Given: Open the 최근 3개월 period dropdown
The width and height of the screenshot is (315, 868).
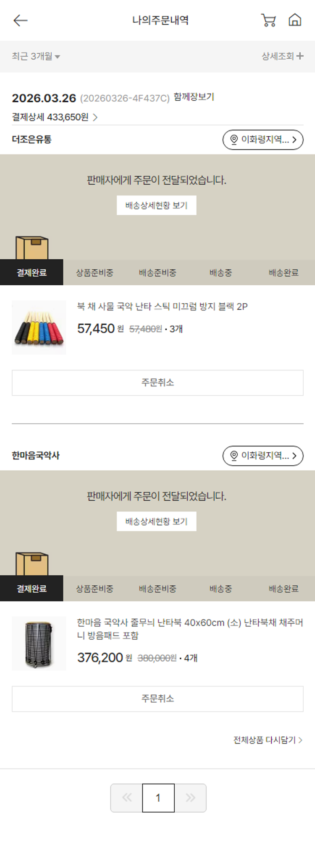Looking at the screenshot, I should [x=36, y=56].
